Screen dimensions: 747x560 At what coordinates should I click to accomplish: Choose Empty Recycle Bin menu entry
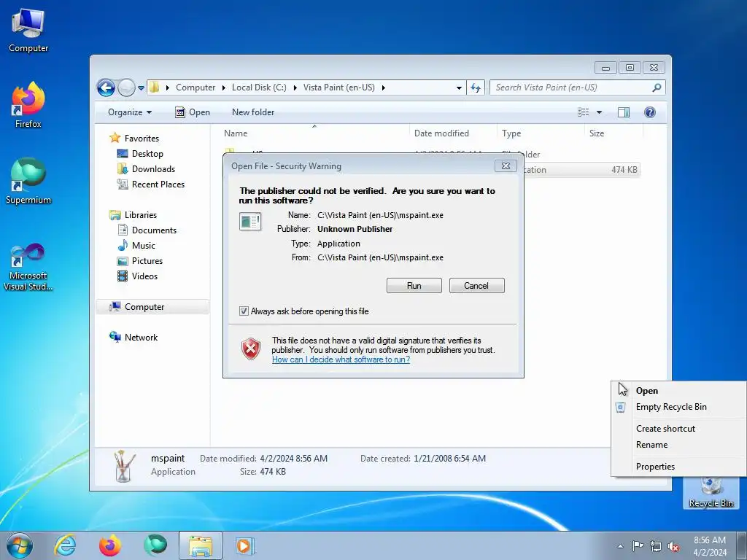[x=678, y=407]
